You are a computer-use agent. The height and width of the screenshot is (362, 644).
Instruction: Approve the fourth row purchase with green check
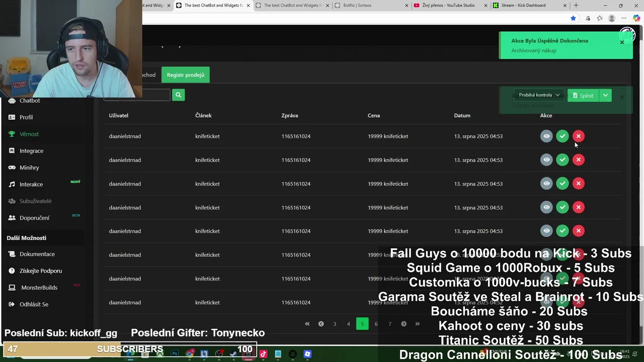click(562, 207)
